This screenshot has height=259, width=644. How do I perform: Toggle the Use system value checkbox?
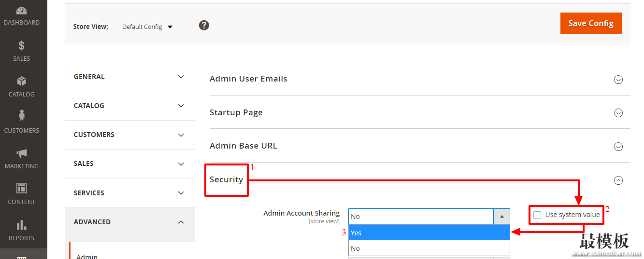point(537,215)
